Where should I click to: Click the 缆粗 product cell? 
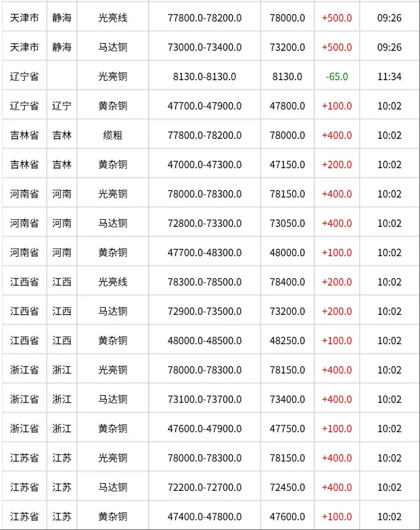(113, 135)
